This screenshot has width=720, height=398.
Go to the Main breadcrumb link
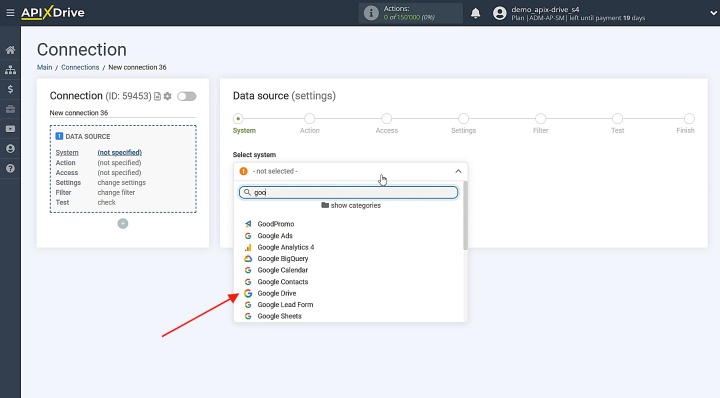click(45, 67)
